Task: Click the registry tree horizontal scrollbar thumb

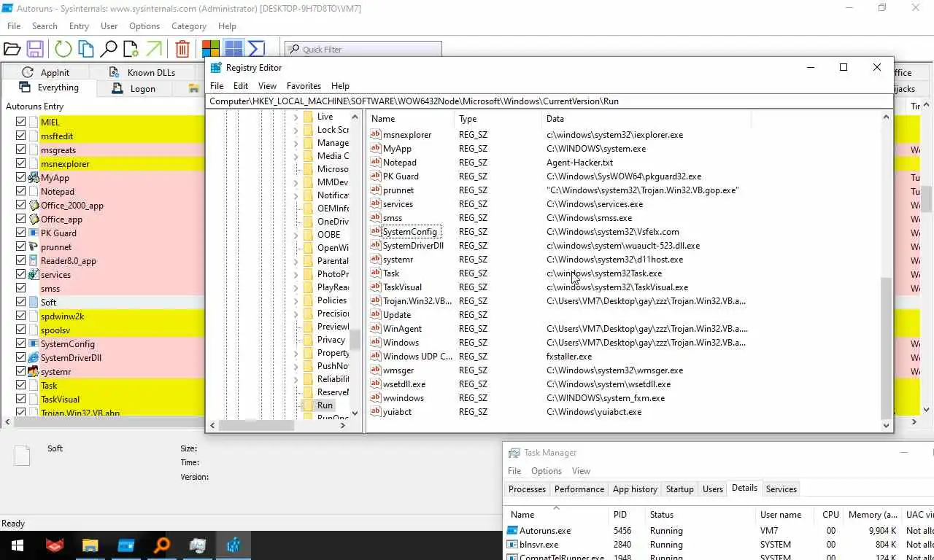Action: [x=256, y=425]
